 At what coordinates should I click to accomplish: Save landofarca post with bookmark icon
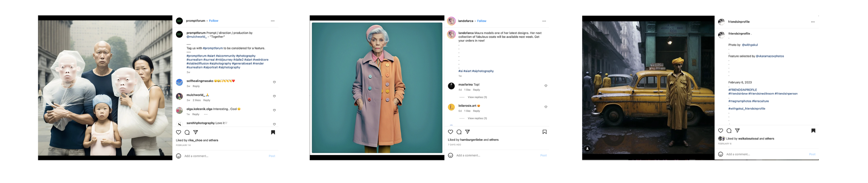click(544, 132)
